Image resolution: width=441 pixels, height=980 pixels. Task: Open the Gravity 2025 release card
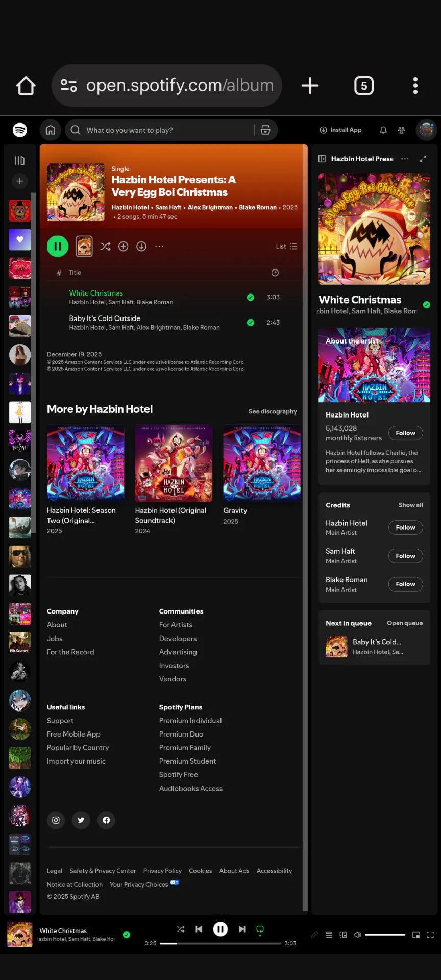pyautogui.click(x=262, y=475)
